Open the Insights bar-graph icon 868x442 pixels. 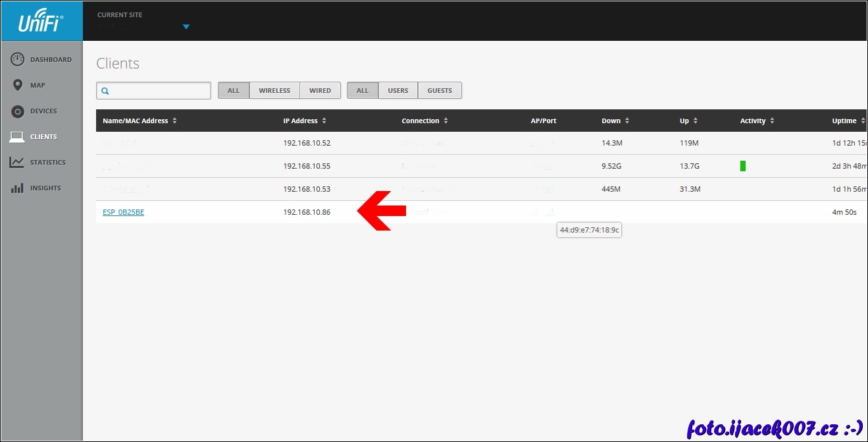18,188
